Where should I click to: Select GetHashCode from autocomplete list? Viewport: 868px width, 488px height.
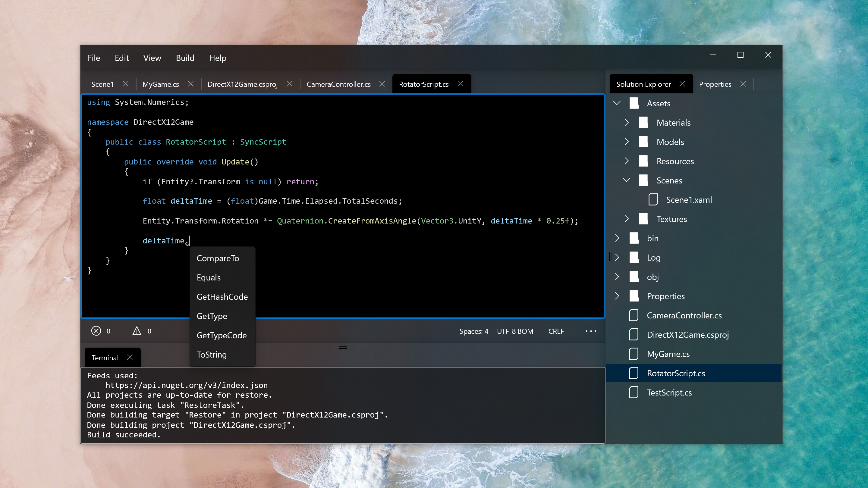[x=222, y=297]
